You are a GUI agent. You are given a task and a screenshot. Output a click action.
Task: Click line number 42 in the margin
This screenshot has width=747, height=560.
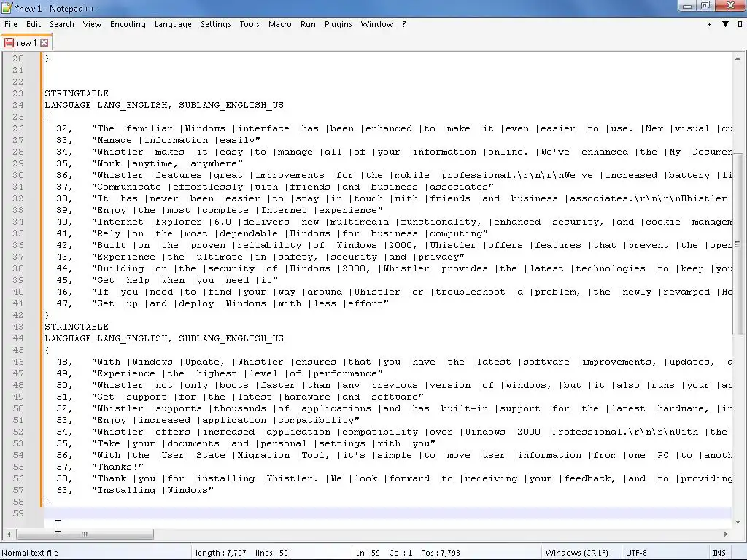click(18, 315)
